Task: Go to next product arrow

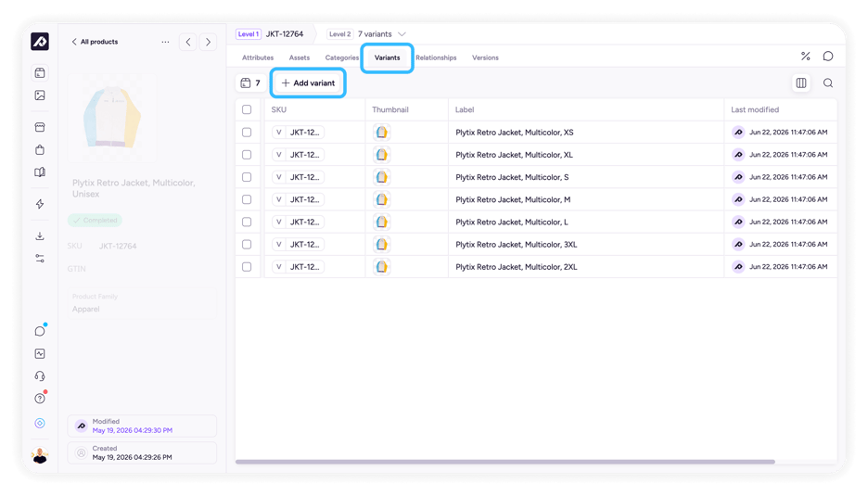Action: 208,42
